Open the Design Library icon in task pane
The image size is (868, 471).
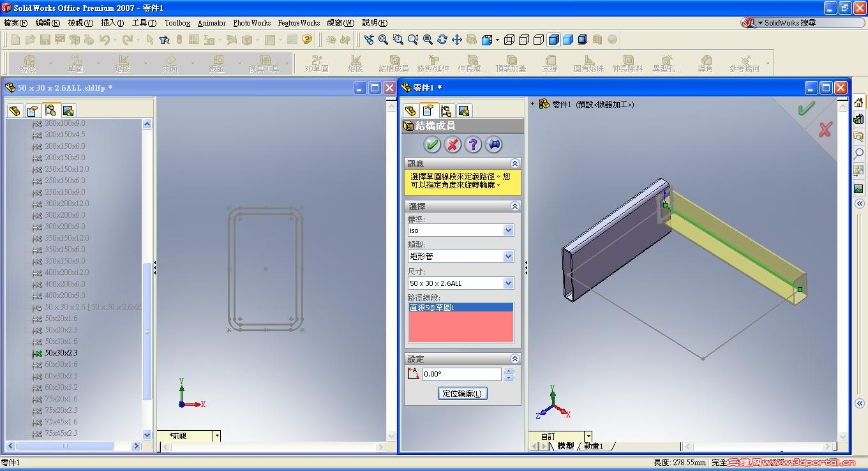pyautogui.click(x=859, y=119)
